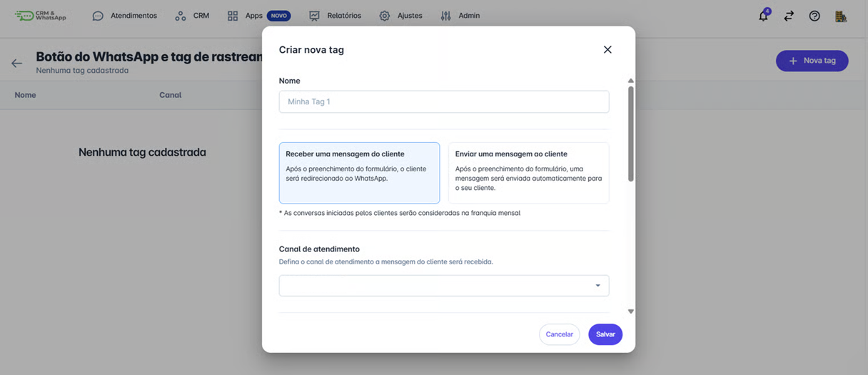868x375 pixels.
Task: Click the Nova tag button
Action: coord(812,61)
